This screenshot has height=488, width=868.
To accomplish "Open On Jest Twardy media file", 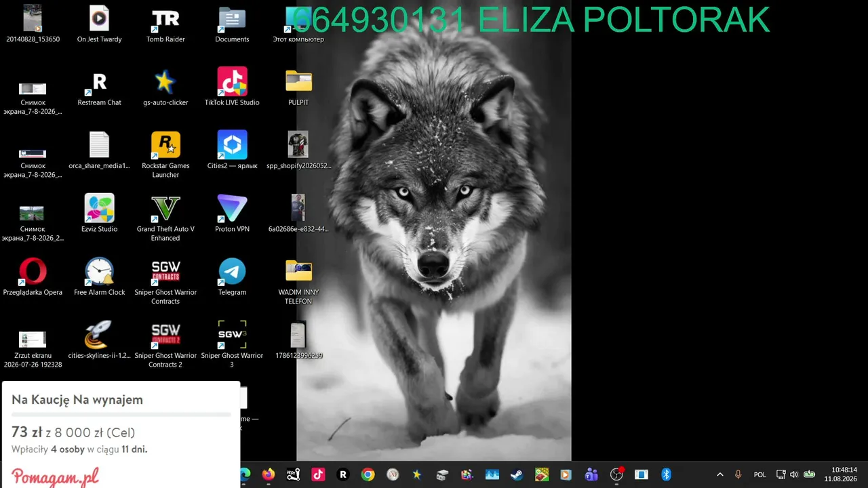I will click(99, 25).
